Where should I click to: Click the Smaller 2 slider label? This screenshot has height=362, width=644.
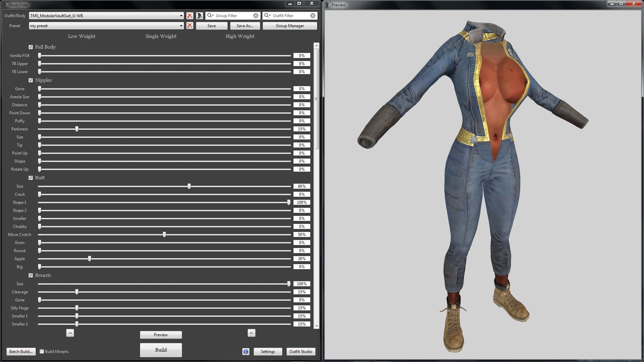[x=20, y=324]
